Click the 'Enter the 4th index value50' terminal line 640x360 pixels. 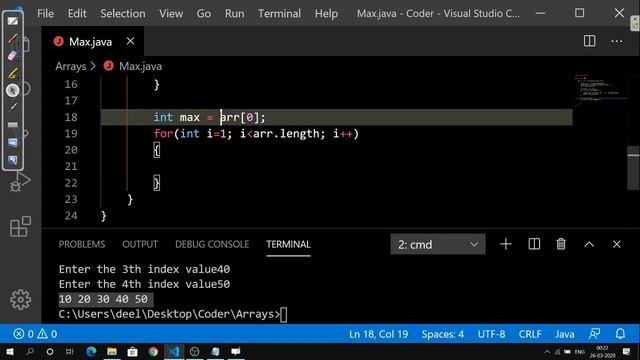144,284
